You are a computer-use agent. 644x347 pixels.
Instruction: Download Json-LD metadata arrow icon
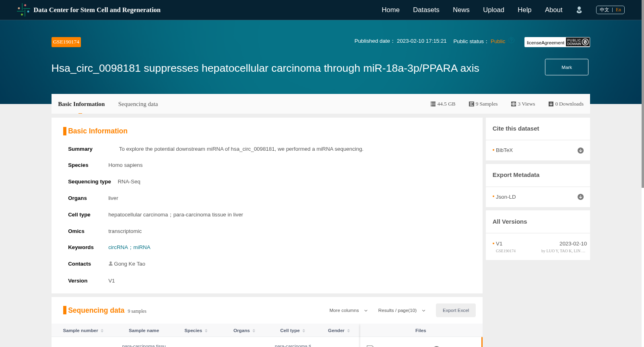click(x=580, y=197)
